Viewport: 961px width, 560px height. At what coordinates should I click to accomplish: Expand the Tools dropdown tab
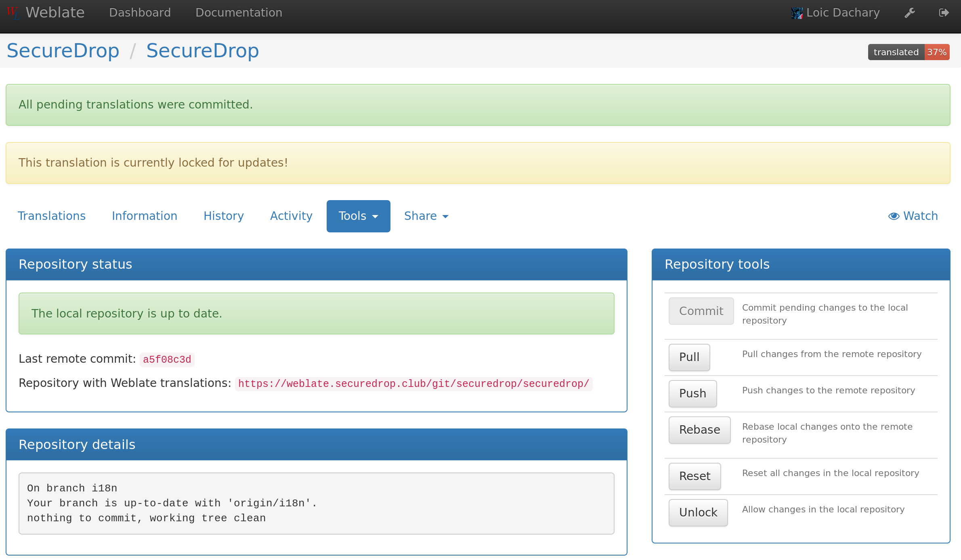click(358, 216)
